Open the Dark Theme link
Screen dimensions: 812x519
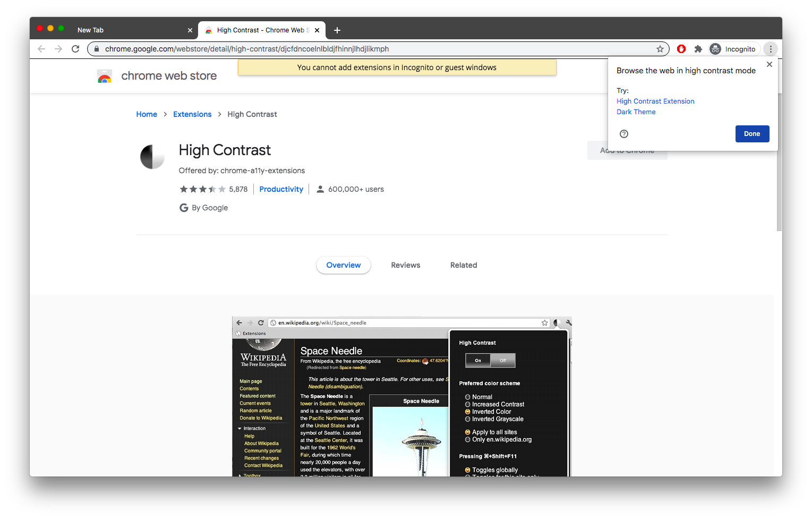636,112
